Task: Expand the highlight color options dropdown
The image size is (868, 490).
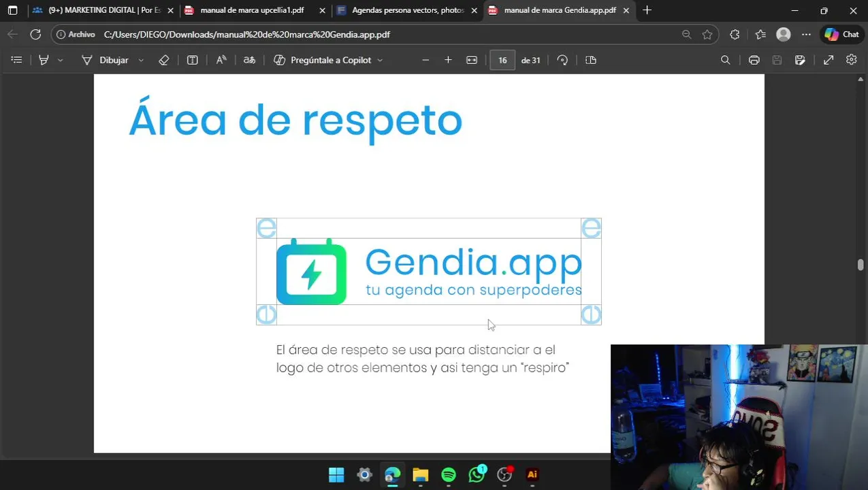Action: [61, 60]
